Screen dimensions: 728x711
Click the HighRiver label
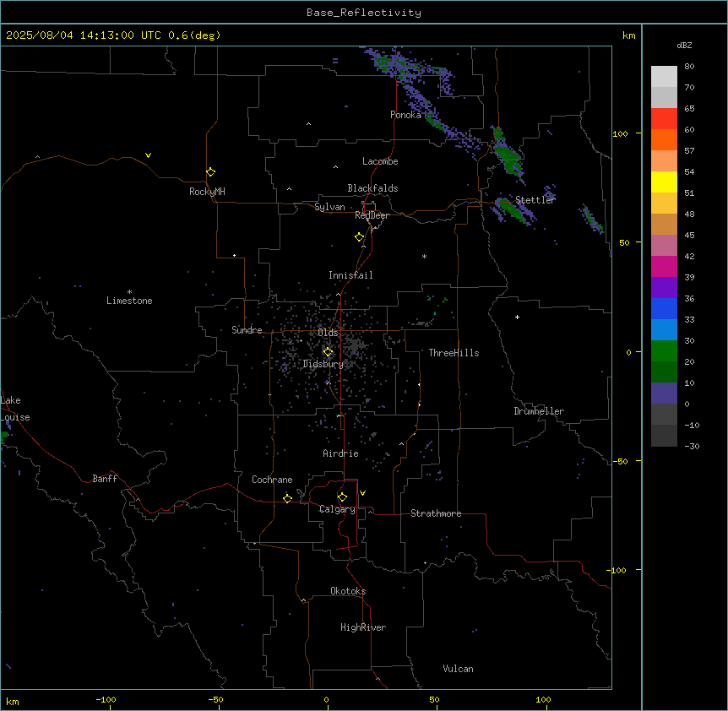363,627
